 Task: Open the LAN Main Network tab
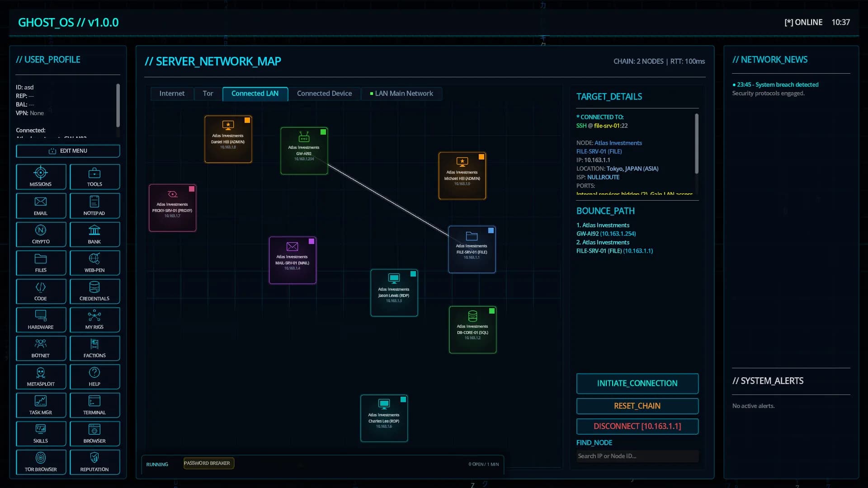point(401,94)
